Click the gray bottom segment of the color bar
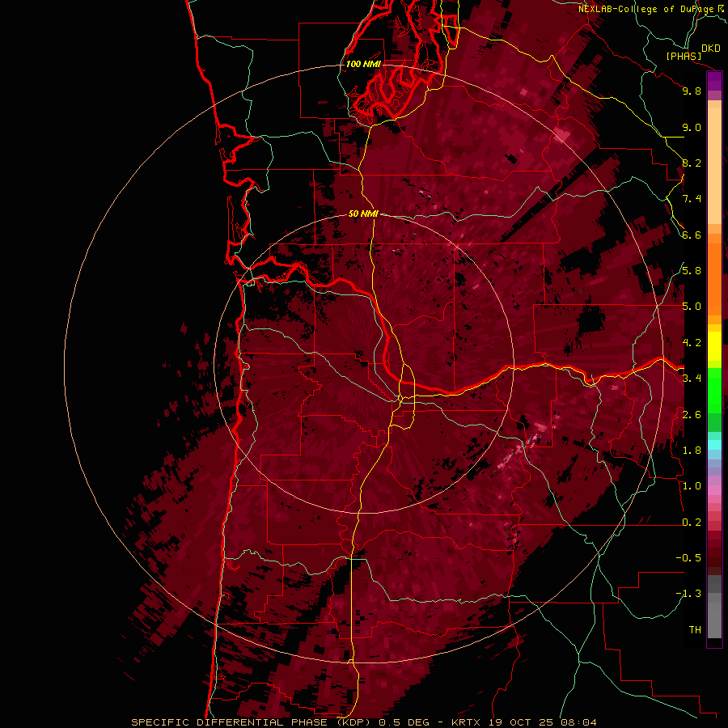 [x=714, y=607]
